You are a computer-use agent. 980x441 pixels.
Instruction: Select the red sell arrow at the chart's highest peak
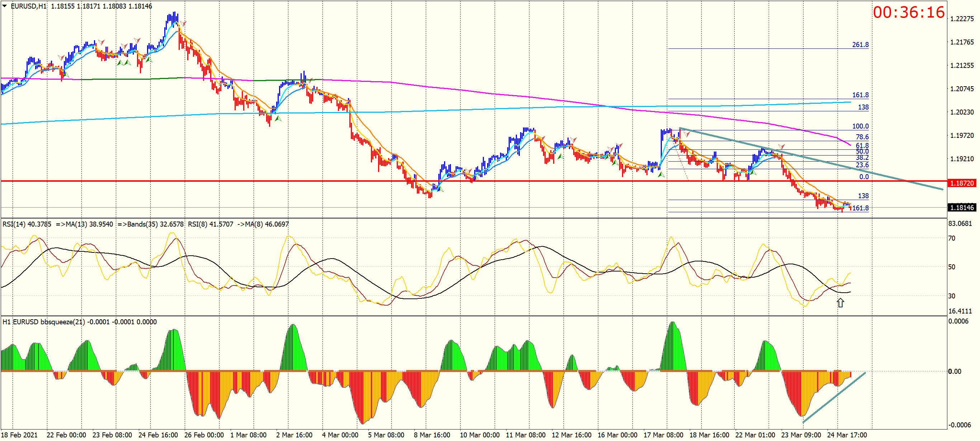coord(183,24)
